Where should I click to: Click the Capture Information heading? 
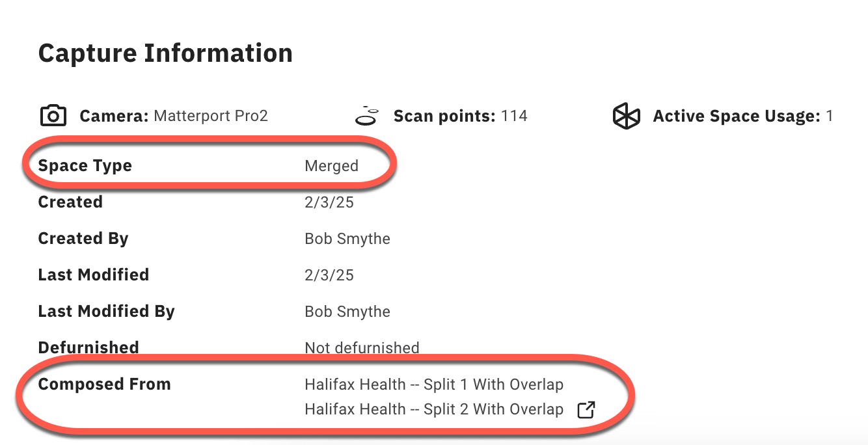pyautogui.click(x=165, y=53)
